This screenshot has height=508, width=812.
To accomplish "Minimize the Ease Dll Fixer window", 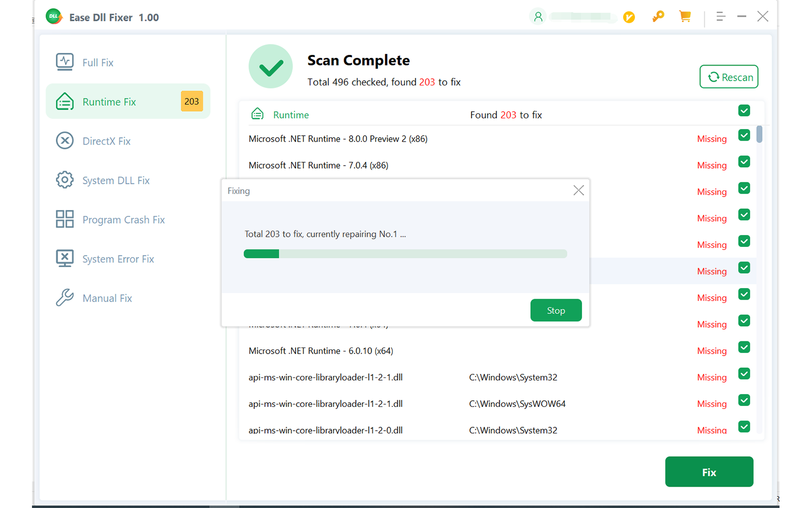I will tap(741, 17).
